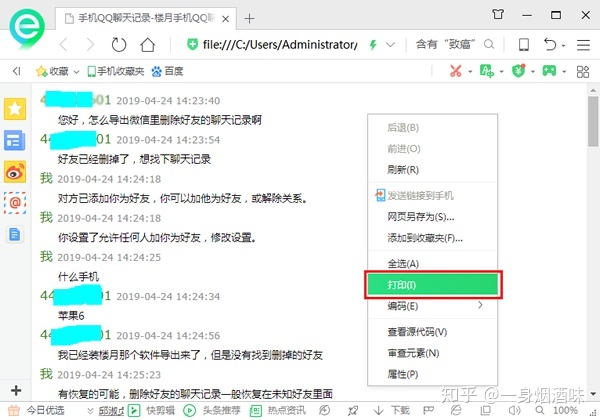Reload the page with refresh icon
Image resolution: width=600 pixels, height=420 pixels.
tap(119, 45)
